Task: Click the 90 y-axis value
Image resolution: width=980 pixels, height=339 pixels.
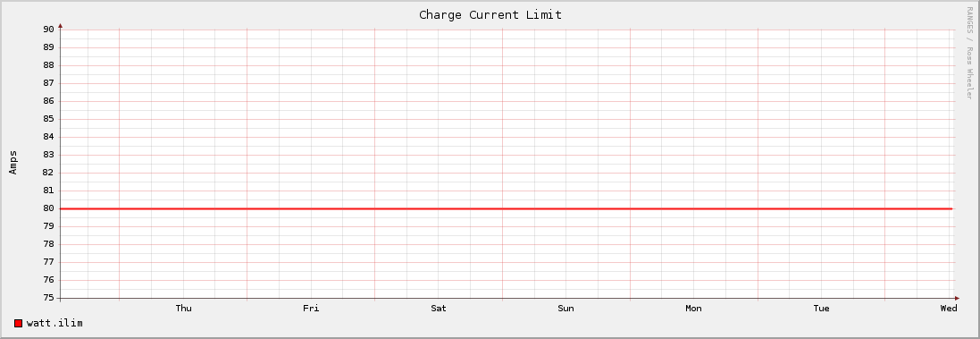Action: click(49, 30)
